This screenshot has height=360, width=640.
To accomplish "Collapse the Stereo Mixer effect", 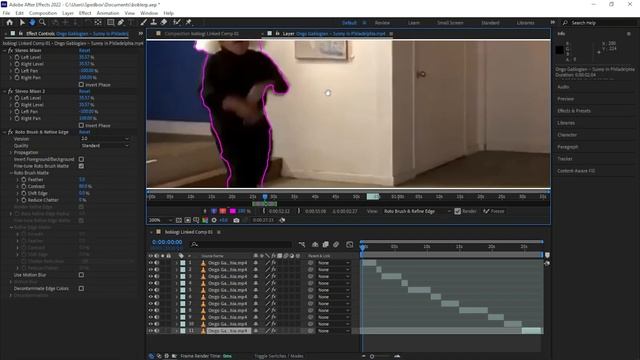I will pos(4,51).
